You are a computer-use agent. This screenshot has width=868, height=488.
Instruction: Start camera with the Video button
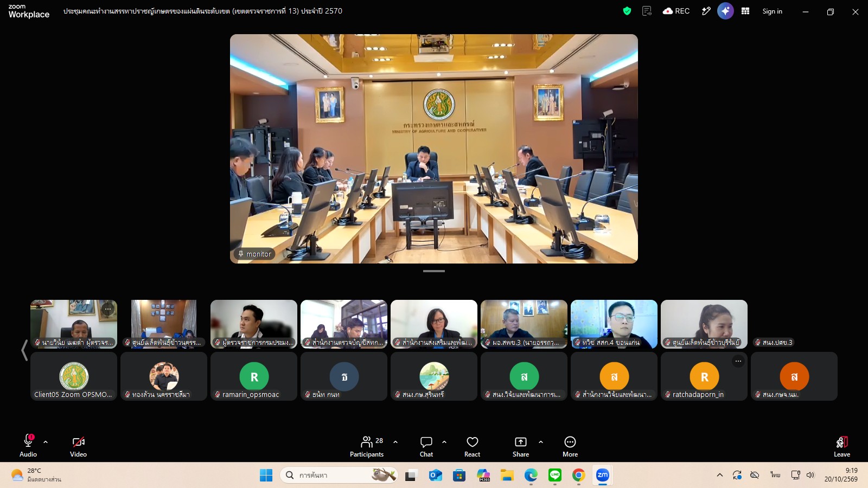pyautogui.click(x=78, y=446)
